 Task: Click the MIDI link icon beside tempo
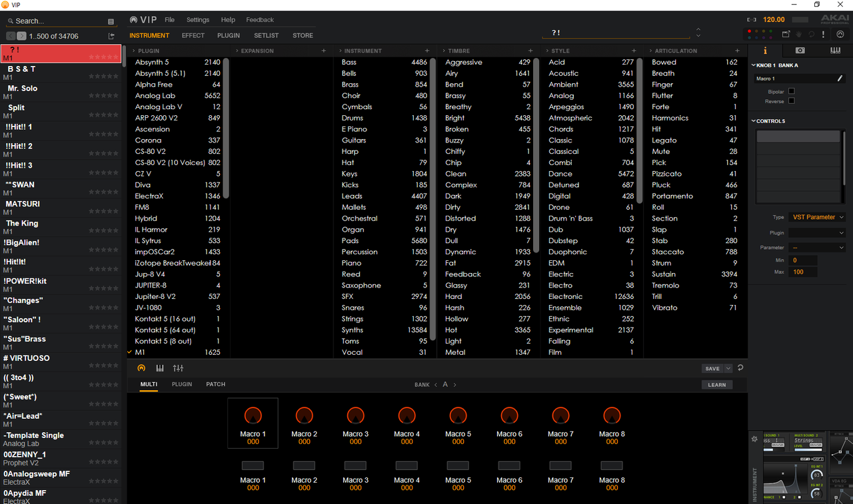point(752,20)
